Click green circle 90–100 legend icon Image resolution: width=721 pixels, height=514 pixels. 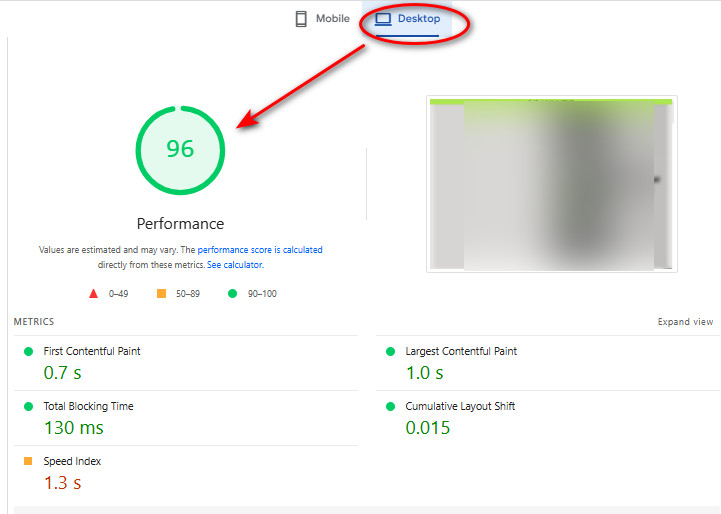point(233,293)
